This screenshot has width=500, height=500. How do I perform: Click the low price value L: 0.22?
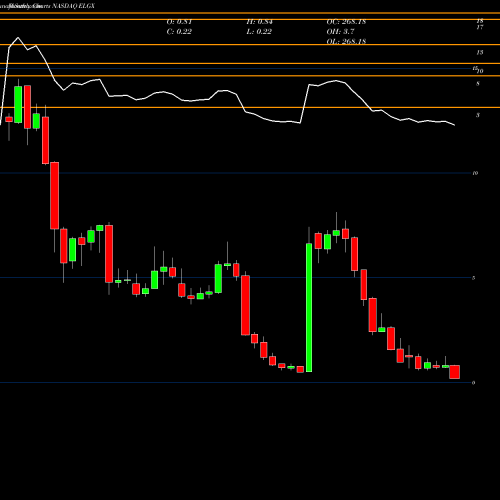pyautogui.click(x=259, y=32)
